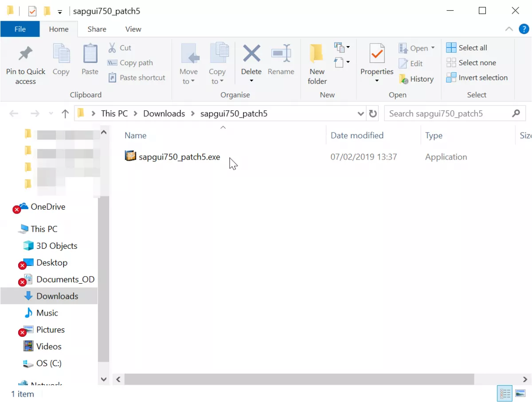532x402 pixels.
Task: Click the file list's horizontal scrollbar right arrow
Action: coord(525,379)
